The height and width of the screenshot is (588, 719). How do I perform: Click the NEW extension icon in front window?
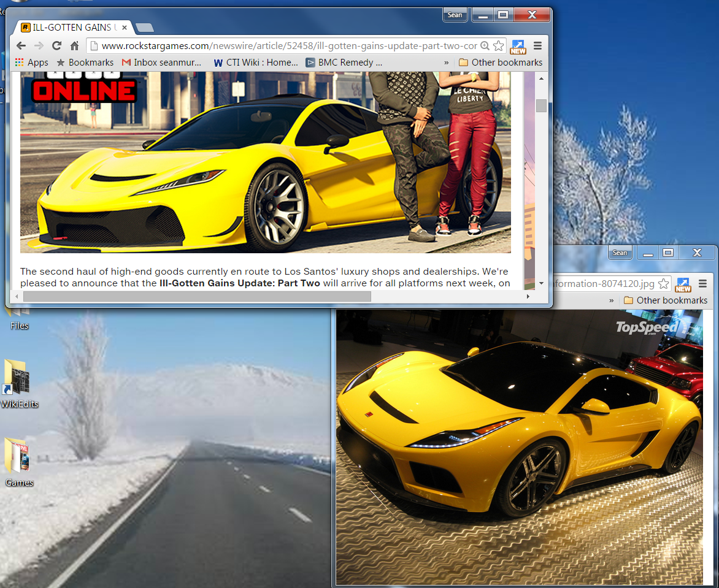point(518,46)
